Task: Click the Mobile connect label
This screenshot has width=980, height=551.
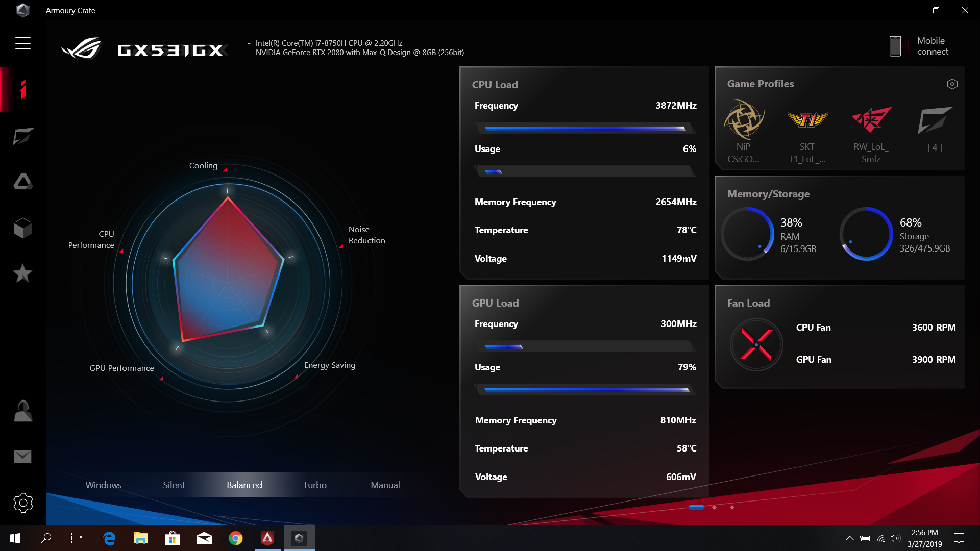Action: [933, 46]
